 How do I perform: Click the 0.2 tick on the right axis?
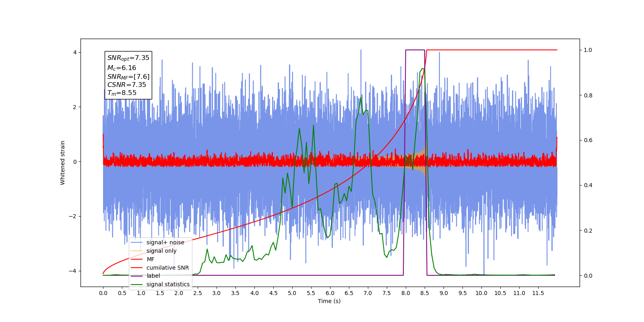[588, 231]
